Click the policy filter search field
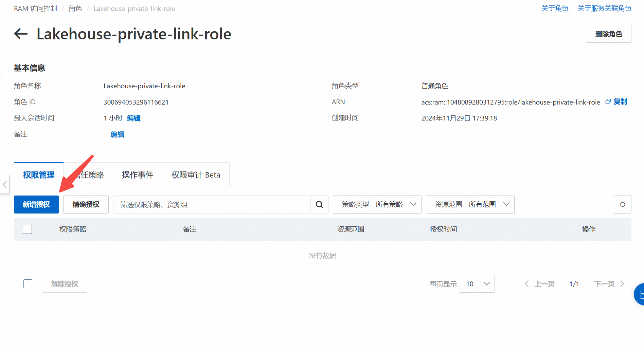The image size is (644, 352). (212, 205)
